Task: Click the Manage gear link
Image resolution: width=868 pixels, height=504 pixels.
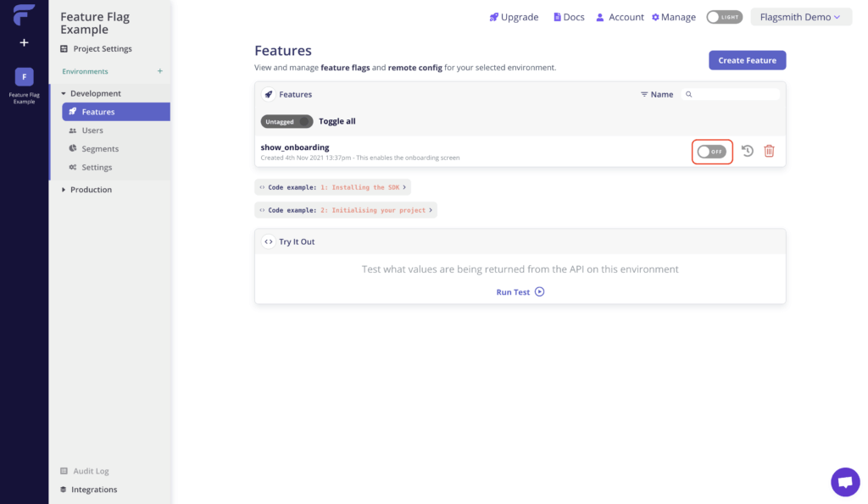Action: [x=674, y=17]
